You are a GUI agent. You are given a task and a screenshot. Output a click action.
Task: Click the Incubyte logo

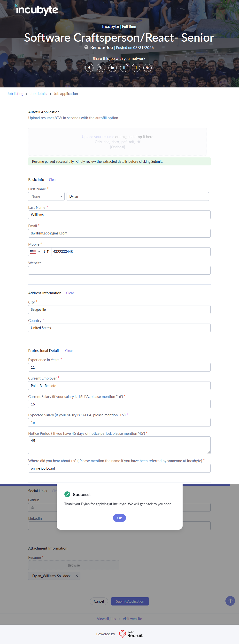37,9
